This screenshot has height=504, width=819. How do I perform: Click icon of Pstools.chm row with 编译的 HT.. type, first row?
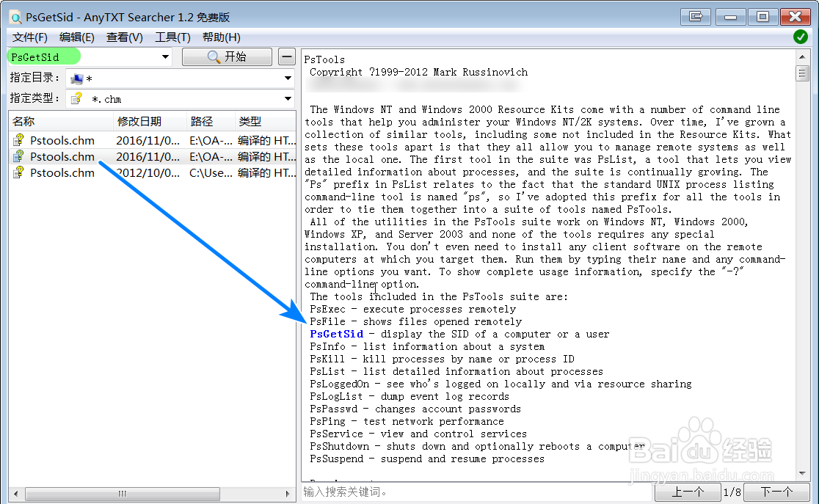pos(19,140)
